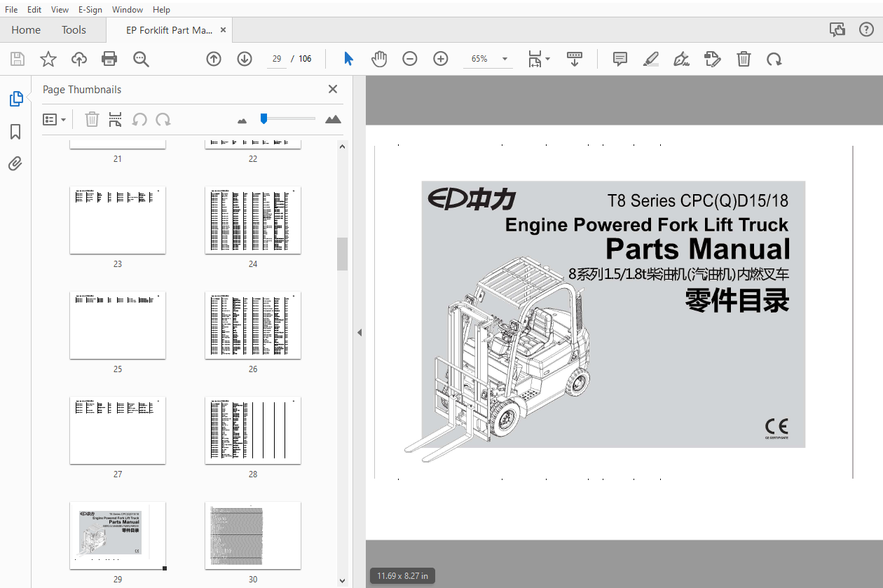Upload the file with the cloud icon
The height and width of the screenshot is (588, 883).
point(79,59)
